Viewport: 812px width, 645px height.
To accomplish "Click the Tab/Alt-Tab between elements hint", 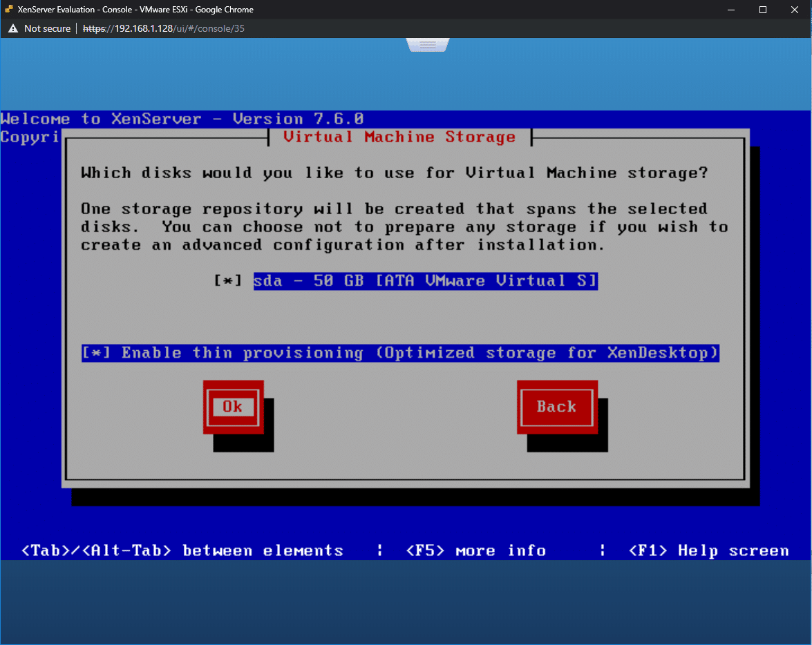I will [x=182, y=551].
